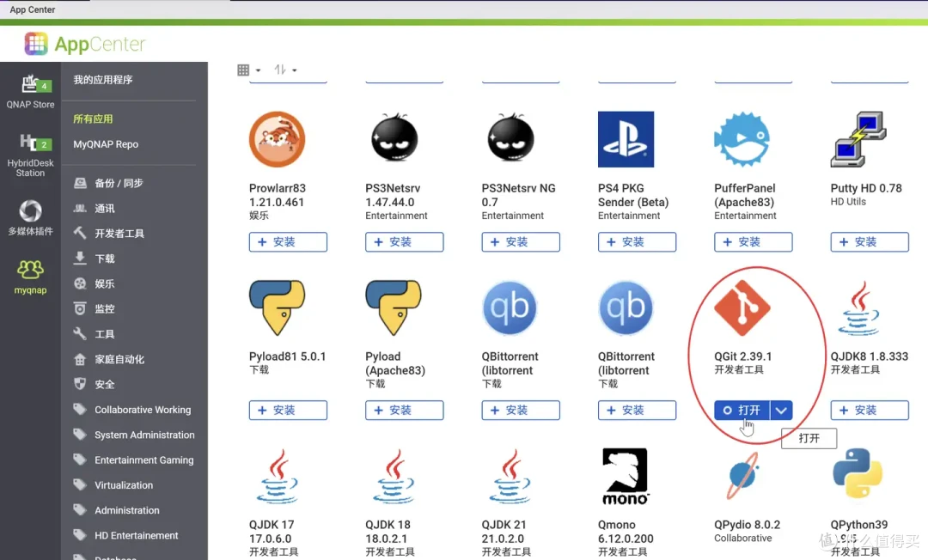
Task: Install the first QBittorrent (libtorrent)
Action: click(x=521, y=411)
